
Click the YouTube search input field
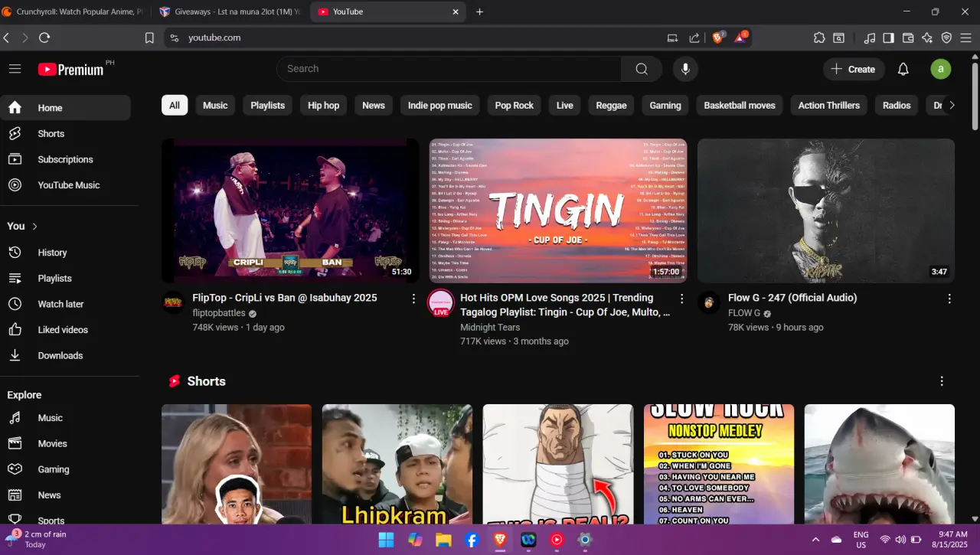449,69
